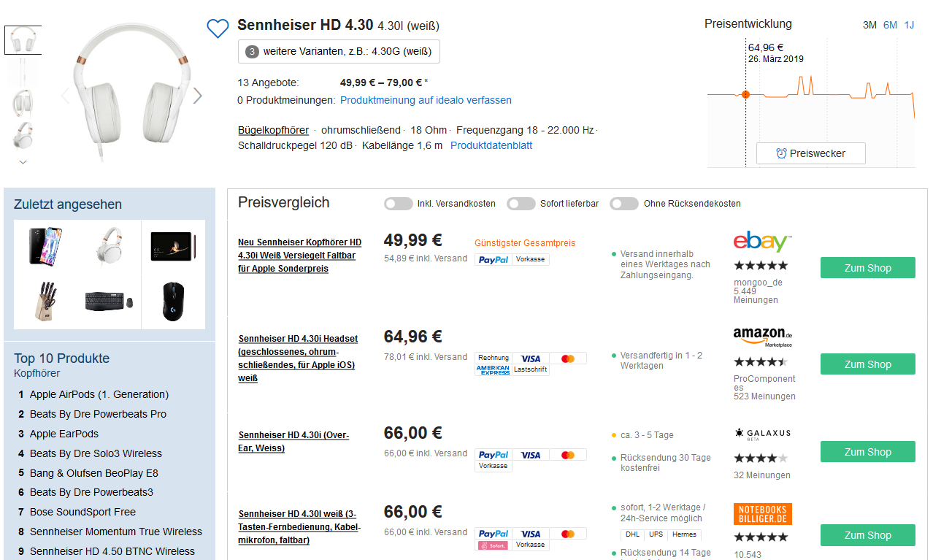
Task: Click the Notebooksbilliger.de logo
Action: coord(762,514)
